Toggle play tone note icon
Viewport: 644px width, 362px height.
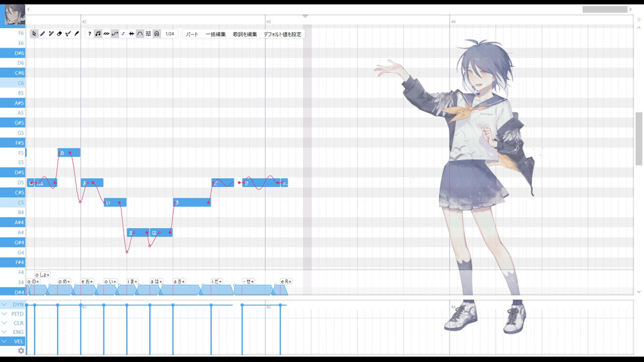coord(98,34)
